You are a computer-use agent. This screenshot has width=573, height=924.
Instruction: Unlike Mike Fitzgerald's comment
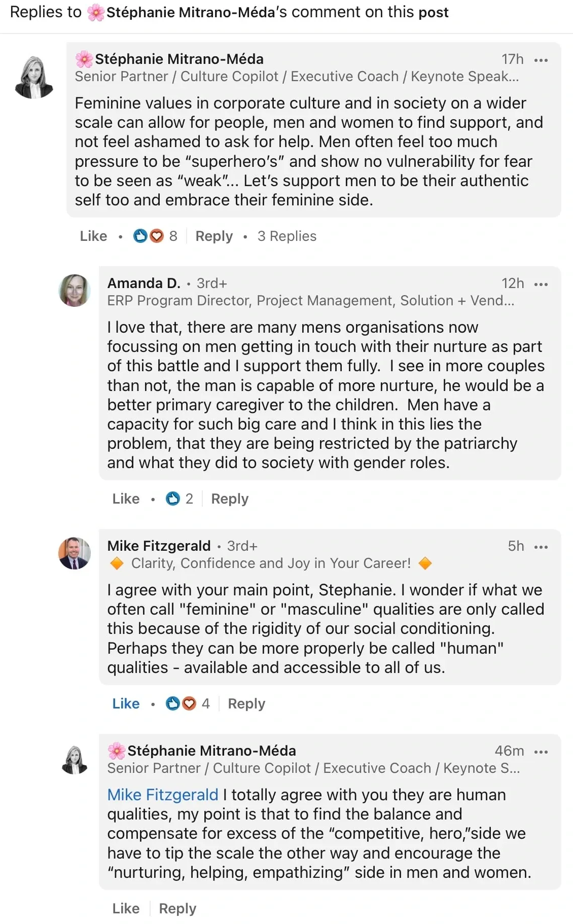pyautogui.click(x=126, y=703)
